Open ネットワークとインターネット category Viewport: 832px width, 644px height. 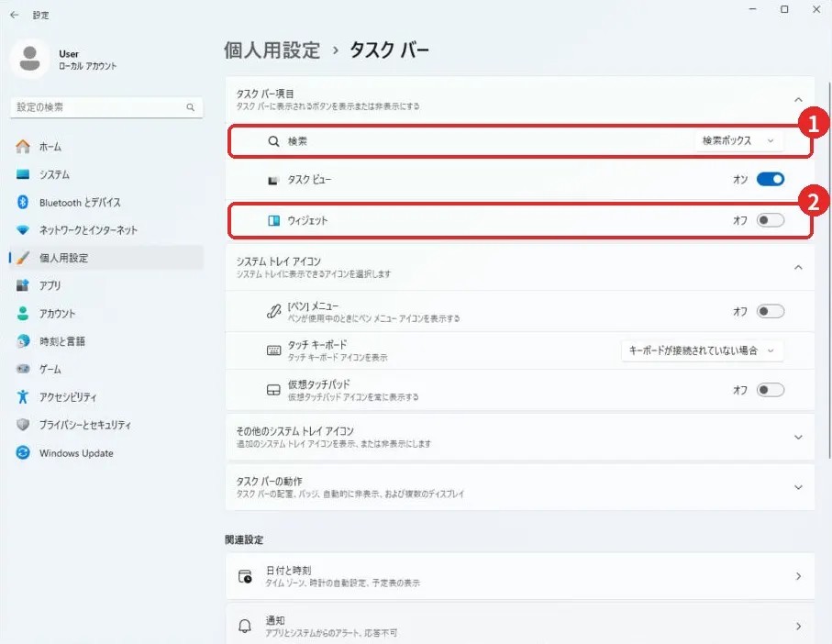pyautogui.click(x=106, y=229)
